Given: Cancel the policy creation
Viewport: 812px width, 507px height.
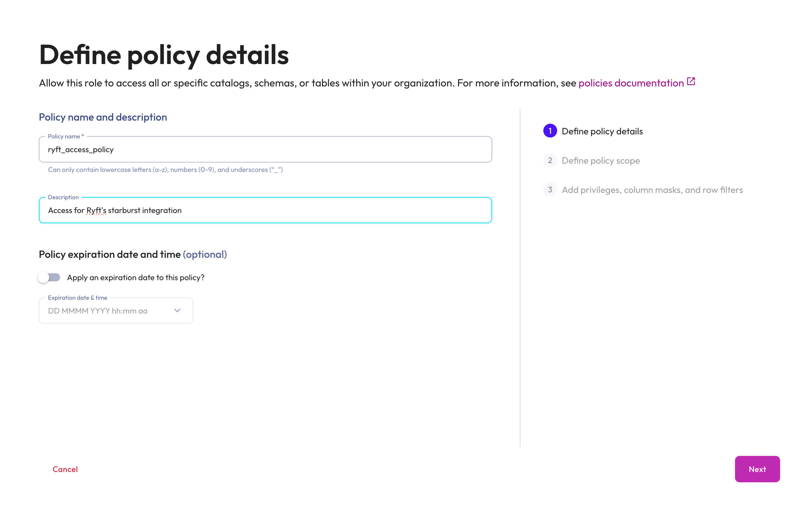Looking at the screenshot, I should tap(65, 469).
